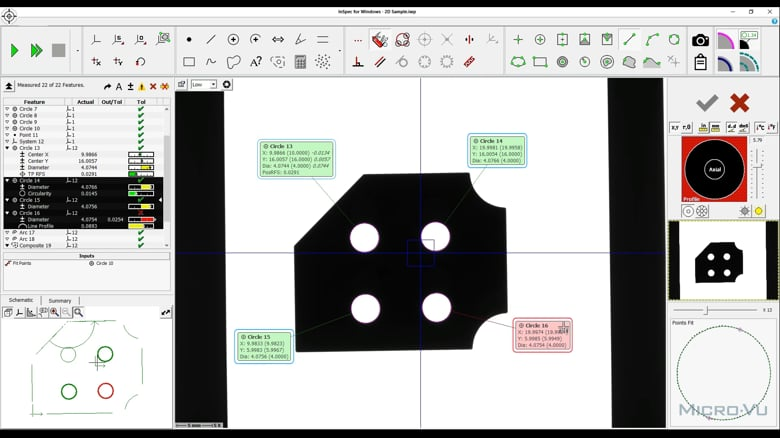
Task: Click the clipboard report icon
Action: pyautogui.click(x=700, y=63)
